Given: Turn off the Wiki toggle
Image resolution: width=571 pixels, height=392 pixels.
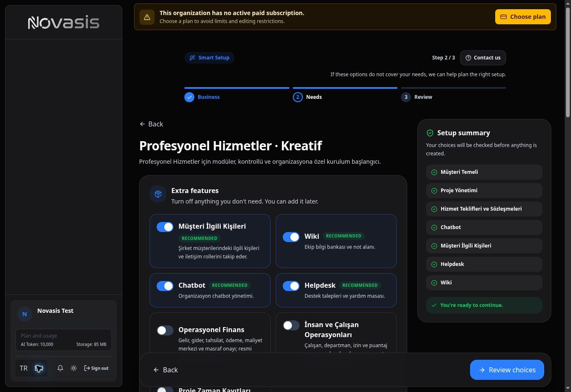Looking at the screenshot, I should (291, 237).
